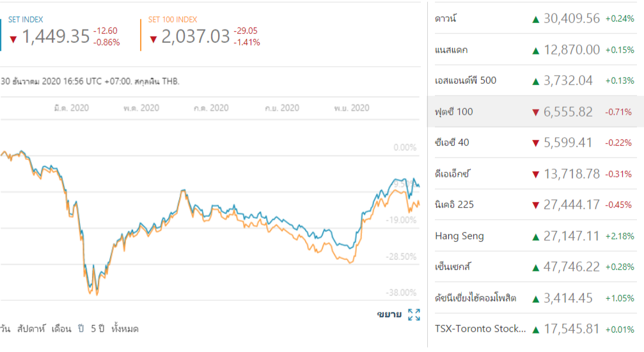Click the green up arrow for เซ็นเซกส์
The image size is (644, 352).
click(x=535, y=268)
